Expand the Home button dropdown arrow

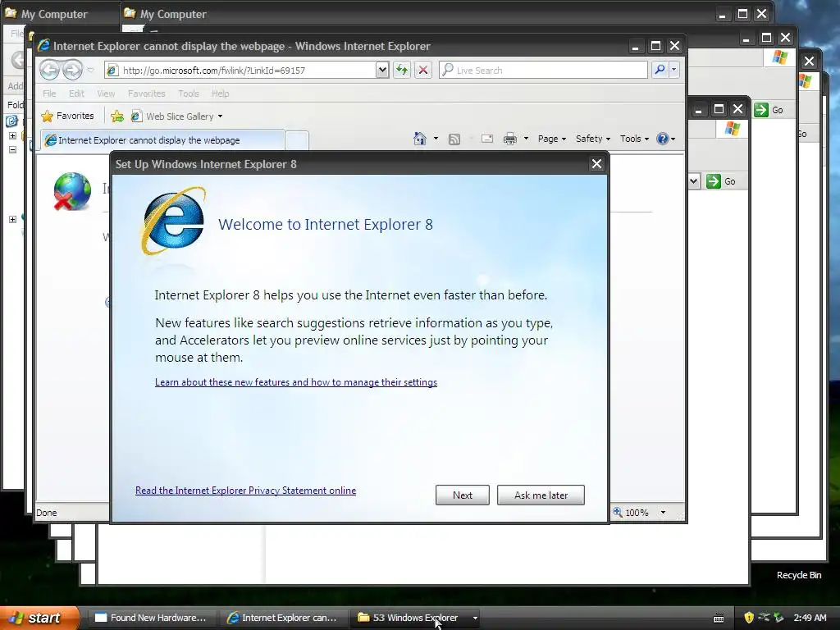436,139
